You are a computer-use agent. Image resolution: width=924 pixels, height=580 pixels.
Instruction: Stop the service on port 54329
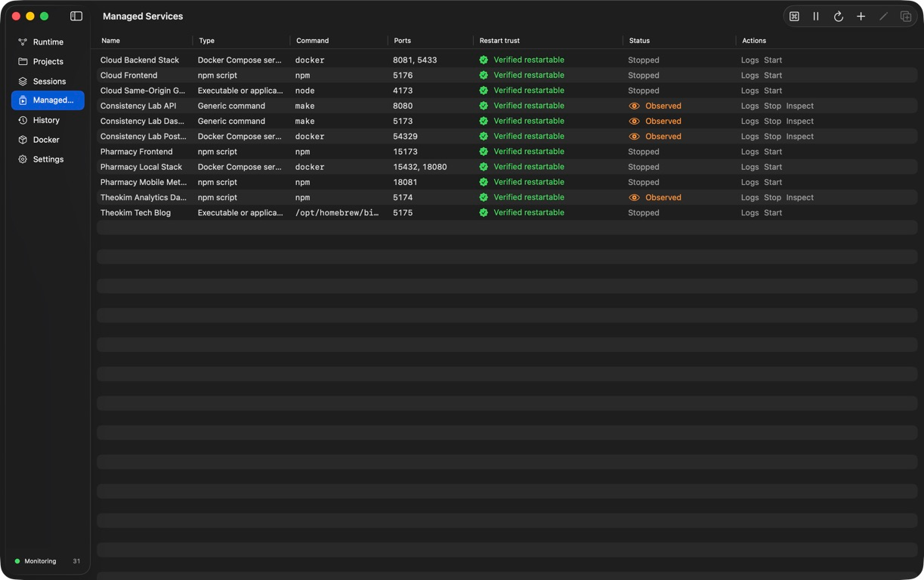(772, 137)
